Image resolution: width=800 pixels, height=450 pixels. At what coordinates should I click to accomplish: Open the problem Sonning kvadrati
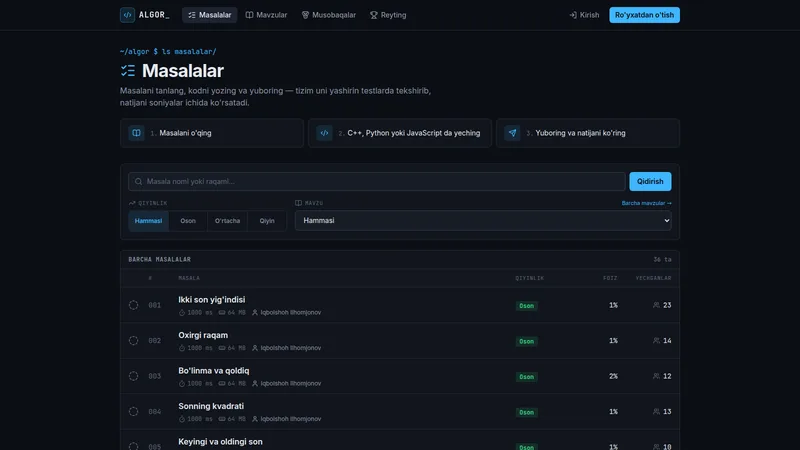coord(211,406)
